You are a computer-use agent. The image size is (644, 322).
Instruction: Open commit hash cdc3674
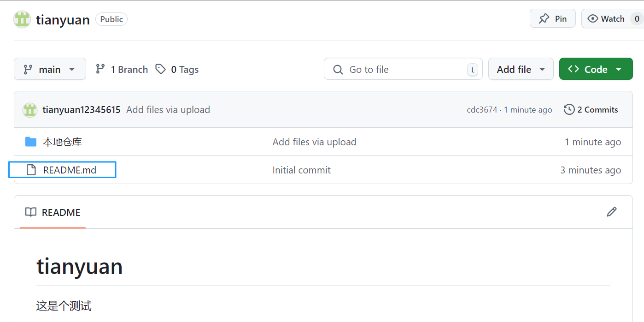[x=482, y=110]
